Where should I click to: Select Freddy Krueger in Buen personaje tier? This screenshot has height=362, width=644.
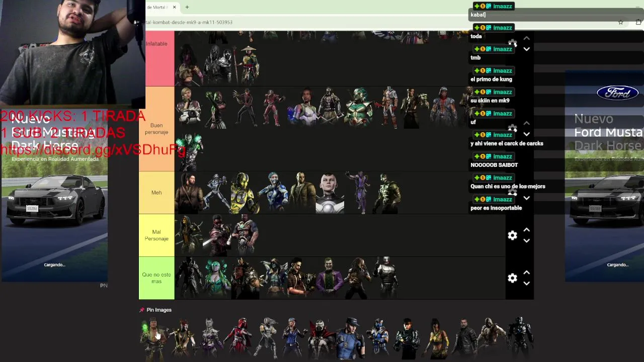tap(246, 107)
